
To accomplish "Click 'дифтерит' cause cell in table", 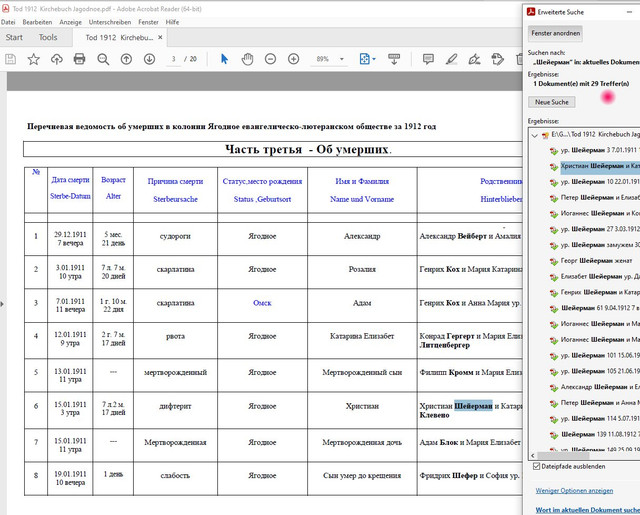I will (x=175, y=406).
